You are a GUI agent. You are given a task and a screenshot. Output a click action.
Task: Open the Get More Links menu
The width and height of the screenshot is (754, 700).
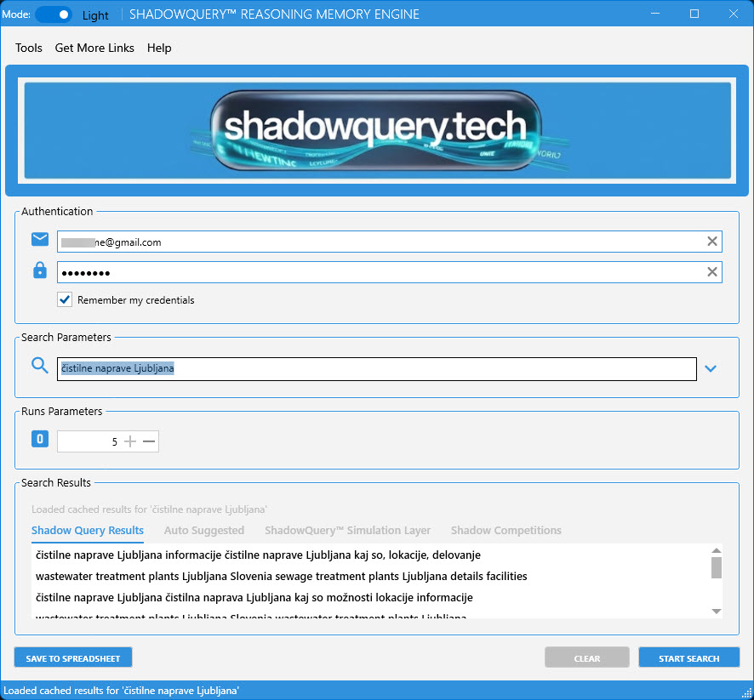click(x=94, y=48)
